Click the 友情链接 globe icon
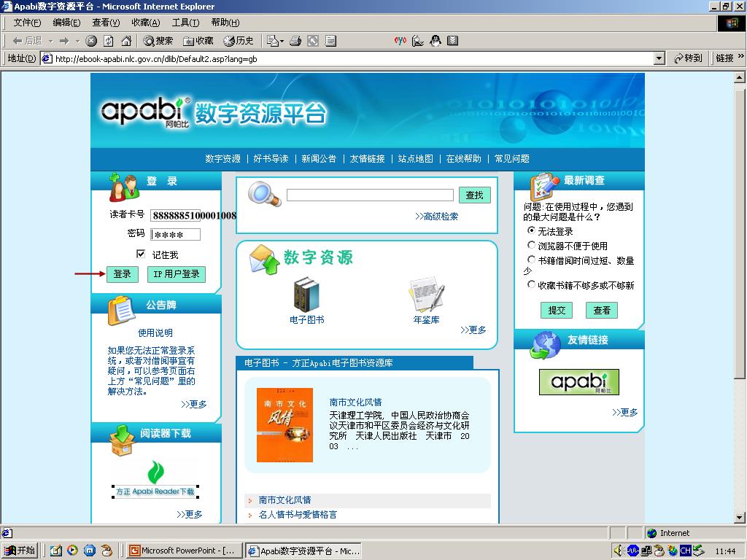This screenshot has width=747, height=560. click(545, 345)
